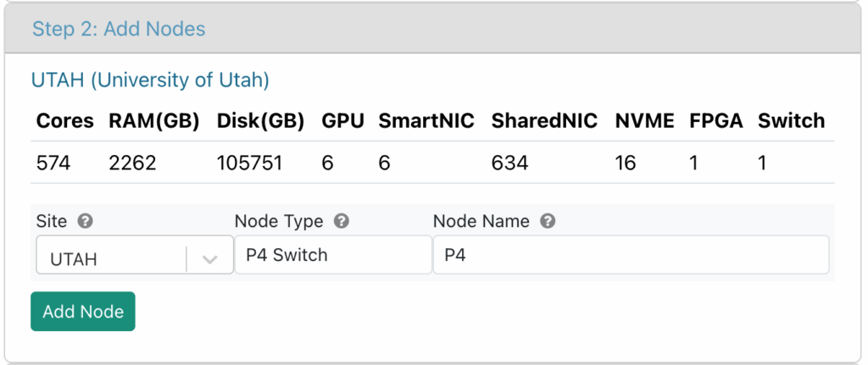This screenshot has height=365, width=868.
Task: Click the Add Node button
Action: pyautogui.click(x=83, y=312)
